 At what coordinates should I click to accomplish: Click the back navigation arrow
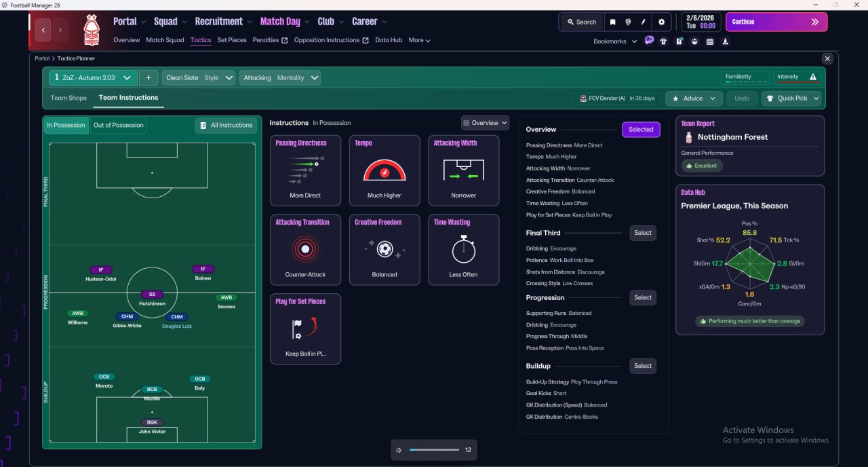point(43,30)
